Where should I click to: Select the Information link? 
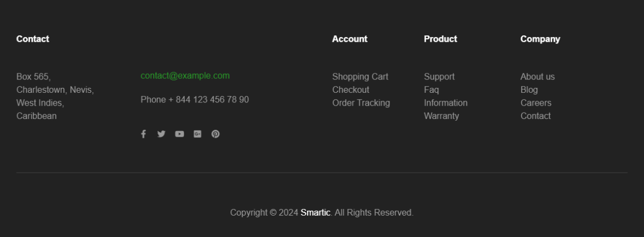coord(445,103)
